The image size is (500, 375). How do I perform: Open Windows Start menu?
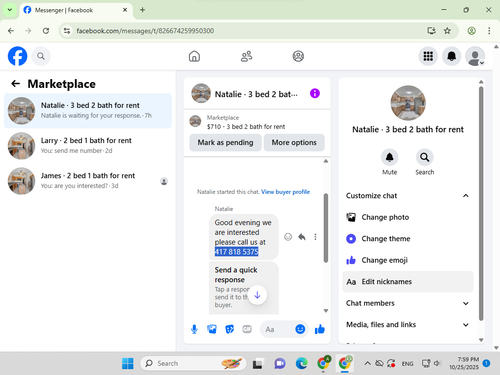point(127,363)
